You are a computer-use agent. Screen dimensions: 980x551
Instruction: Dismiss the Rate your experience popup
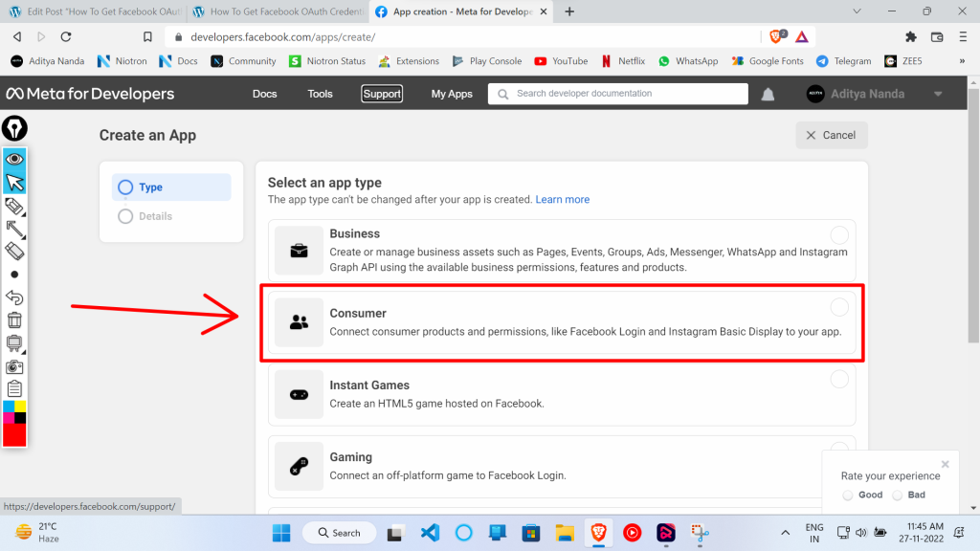point(945,464)
